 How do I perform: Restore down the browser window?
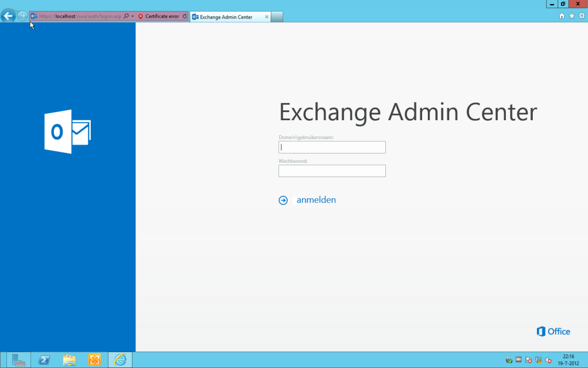click(563, 4)
